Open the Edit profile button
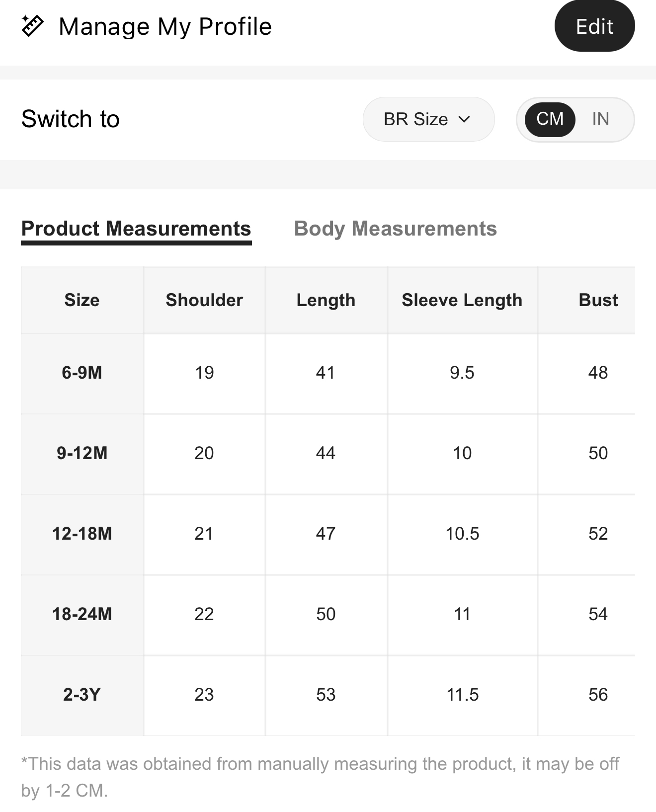656x812 pixels. click(594, 26)
